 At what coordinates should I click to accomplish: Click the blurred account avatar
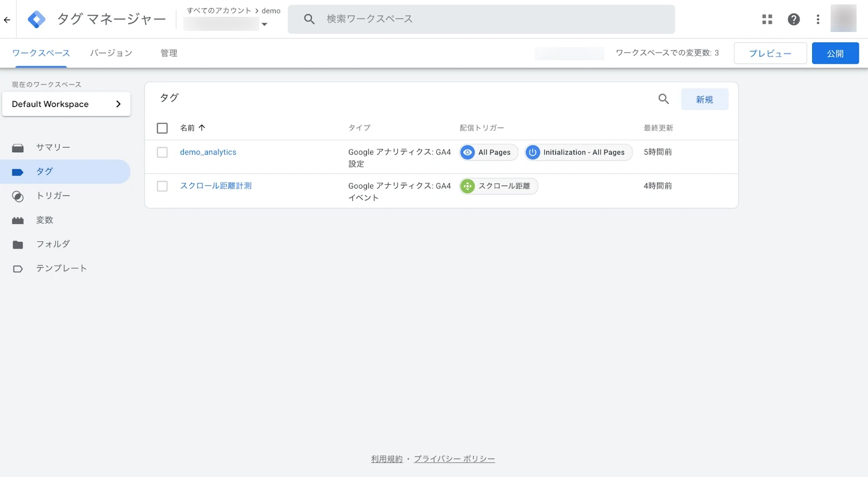point(844,18)
